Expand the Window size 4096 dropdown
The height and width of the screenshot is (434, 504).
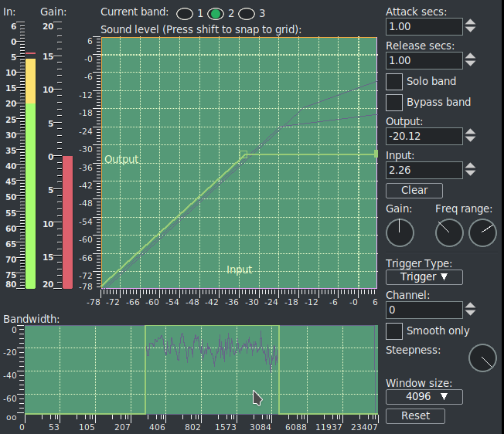click(424, 397)
